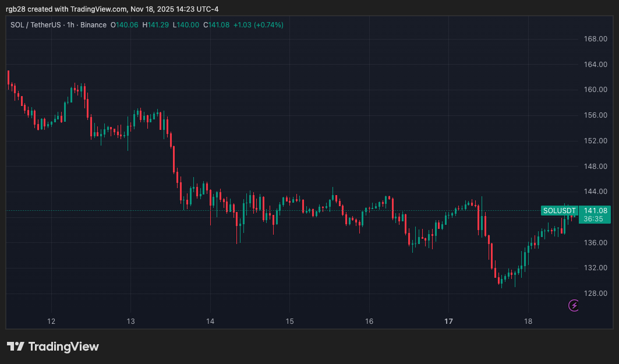Open the SOL / TetherUS symbol title
The image size is (619, 364).
(x=36, y=25)
